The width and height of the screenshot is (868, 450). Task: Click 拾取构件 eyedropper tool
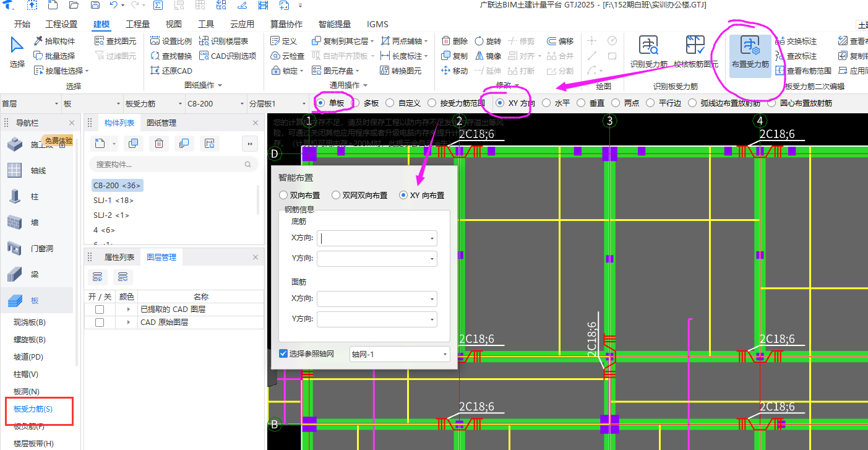pyautogui.click(x=54, y=41)
